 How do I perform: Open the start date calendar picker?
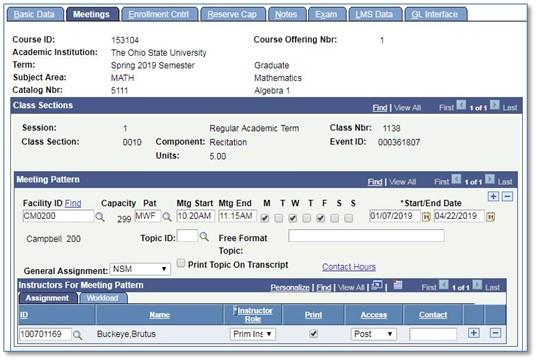[426, 217]
